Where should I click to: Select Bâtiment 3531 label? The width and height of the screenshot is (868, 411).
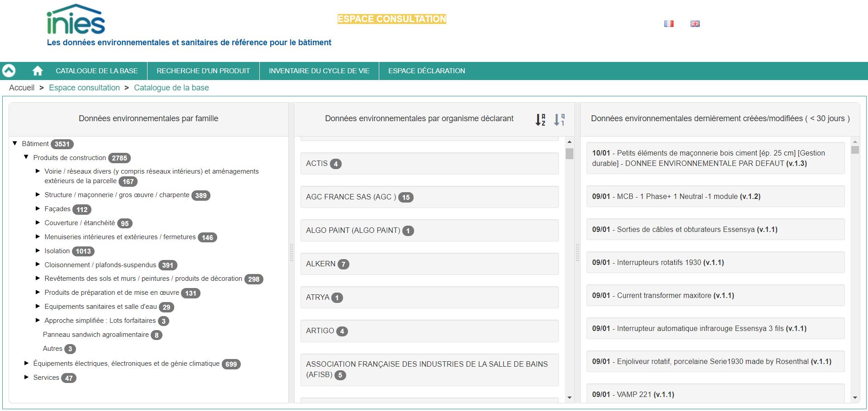48,144
